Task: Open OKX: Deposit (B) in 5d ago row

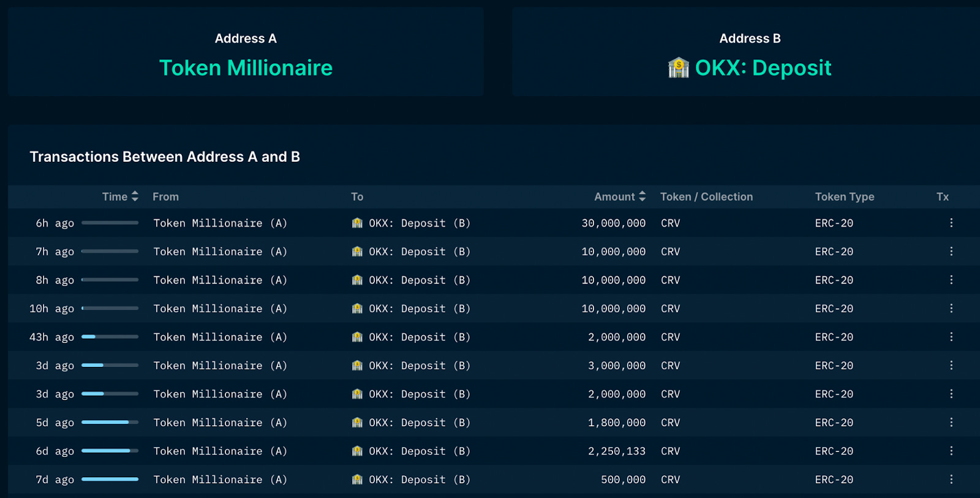Action: tap(420, 422)
